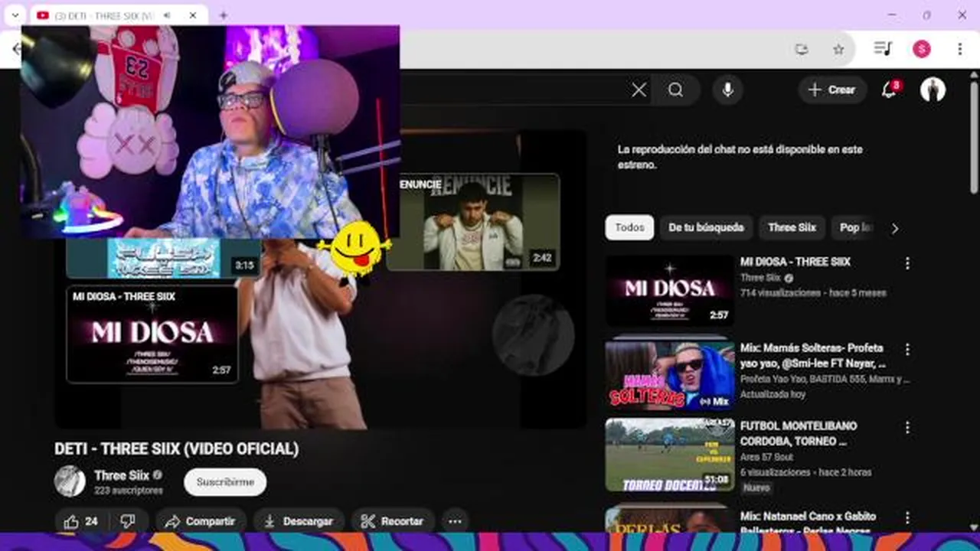Open the Crear upload menu
This screenshot has height=551, width=980.
point(832,90)
